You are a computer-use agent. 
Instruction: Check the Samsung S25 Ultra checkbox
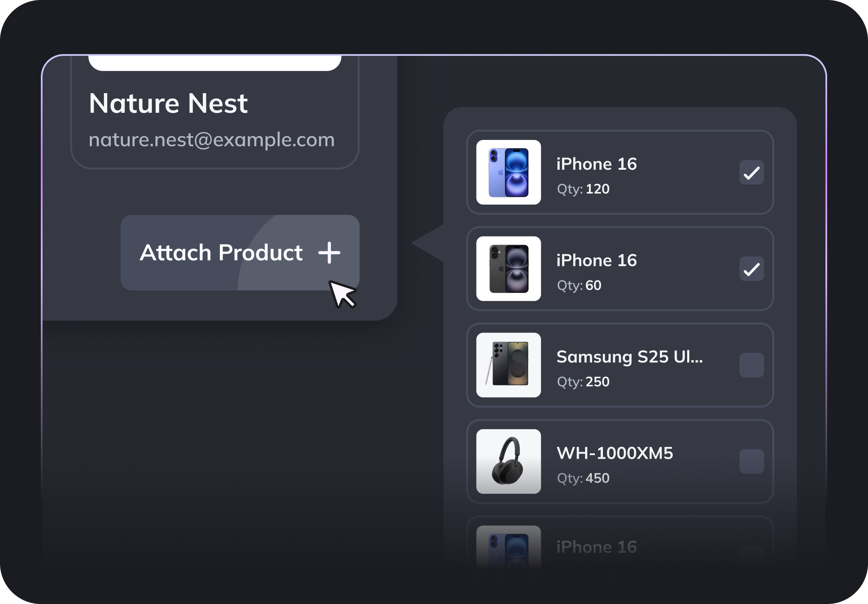751,365
